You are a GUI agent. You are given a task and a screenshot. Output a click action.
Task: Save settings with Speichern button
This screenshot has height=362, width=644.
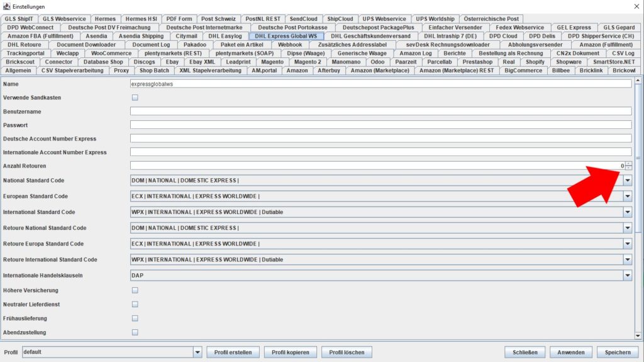pos(618,353)
